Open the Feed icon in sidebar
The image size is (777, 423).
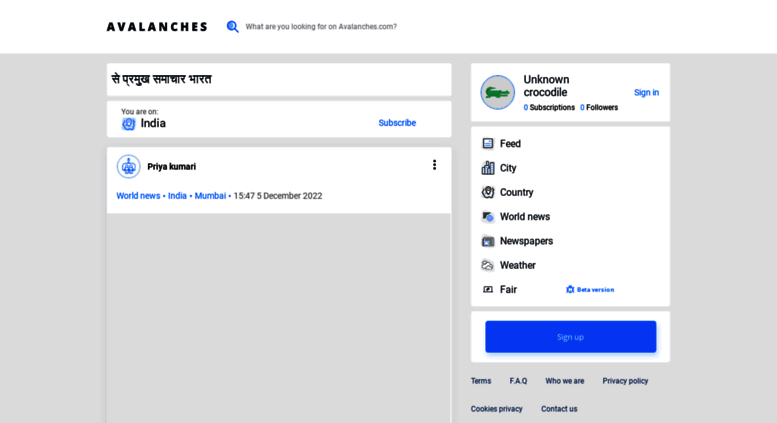pos(488,144)
